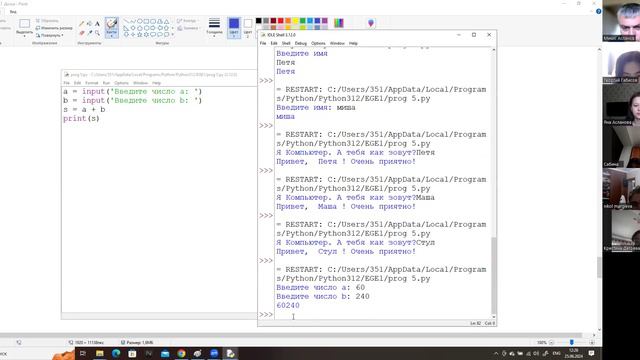This screenshot has height=360, width=640.
Task: Open Task View on the taskbar
Action: [x=83, y=353]
